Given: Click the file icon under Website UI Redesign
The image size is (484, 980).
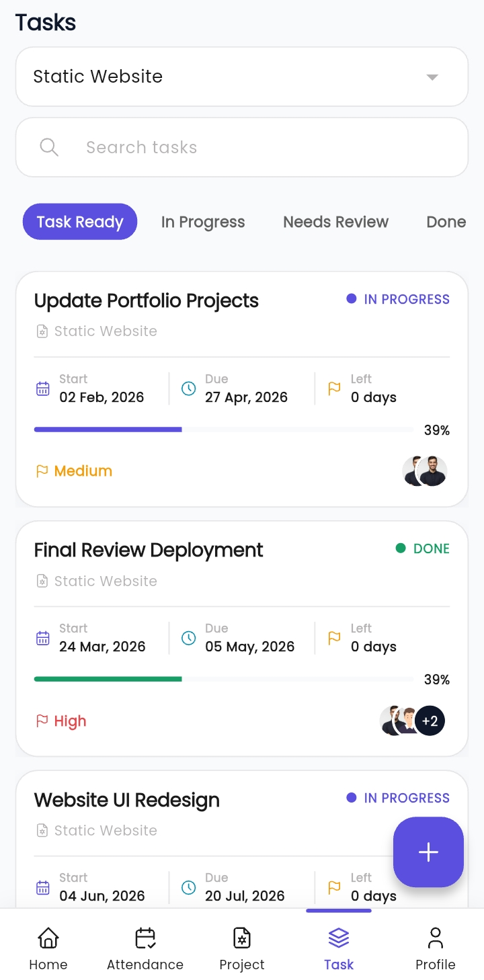Looking at the screenshot, I should tap(42, 830).
